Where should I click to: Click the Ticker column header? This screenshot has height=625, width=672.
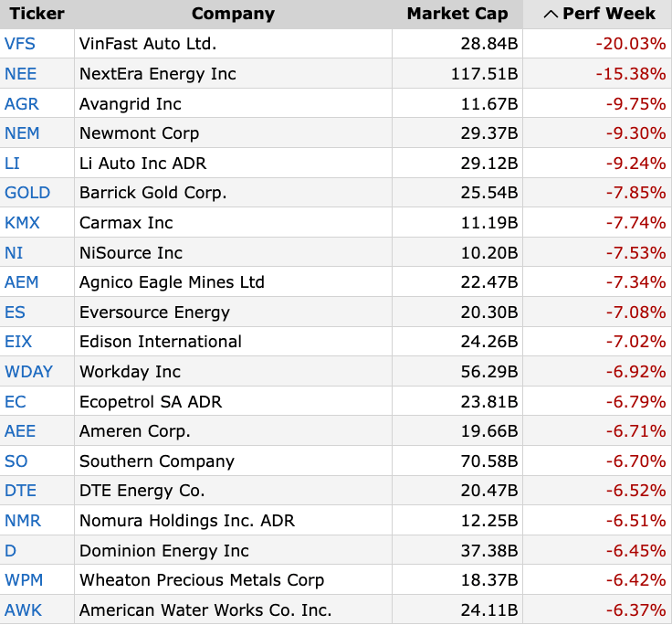click(37, 14)
